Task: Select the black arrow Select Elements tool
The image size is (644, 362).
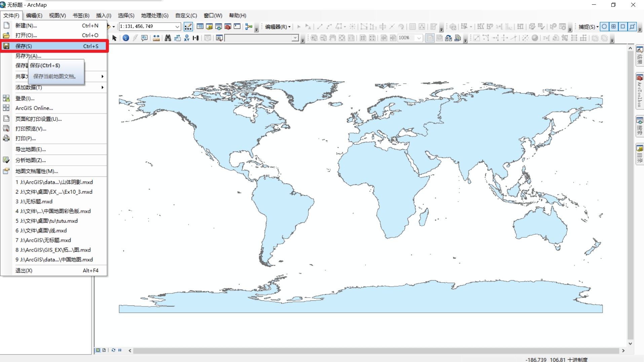Action: (x=114, y=38)
